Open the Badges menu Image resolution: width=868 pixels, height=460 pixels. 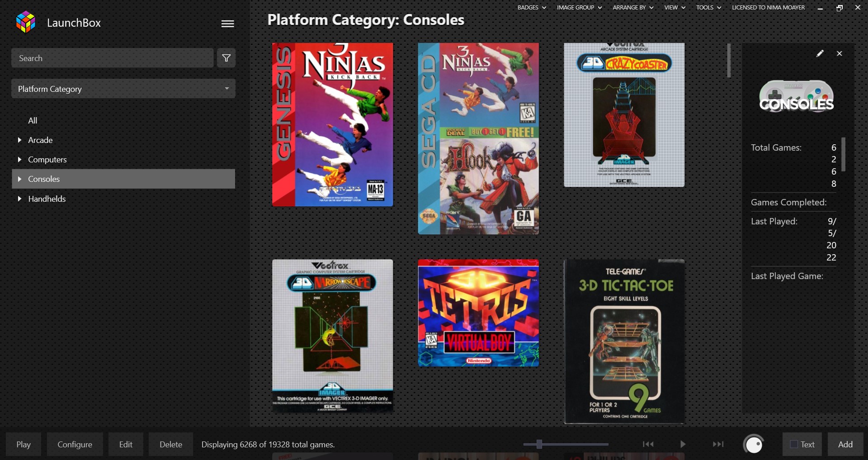pyautogui.click(x=532, y=8)
